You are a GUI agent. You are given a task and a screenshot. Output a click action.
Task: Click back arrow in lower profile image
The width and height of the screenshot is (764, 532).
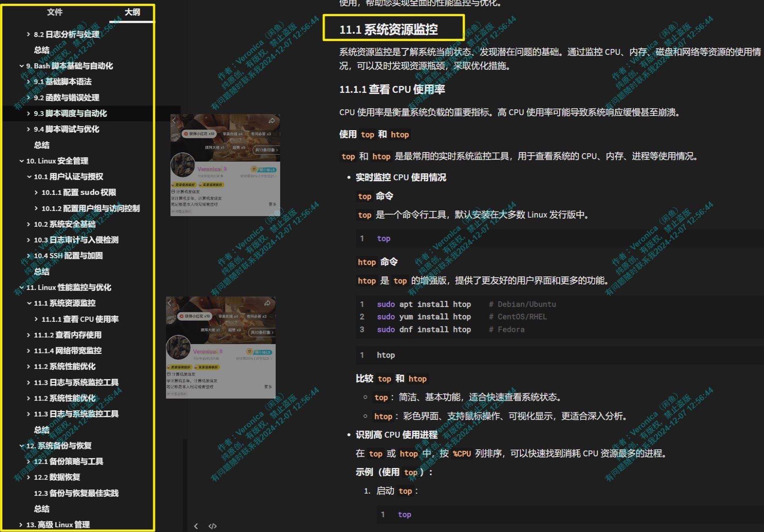pyautogui.click(x=170, y=303)
